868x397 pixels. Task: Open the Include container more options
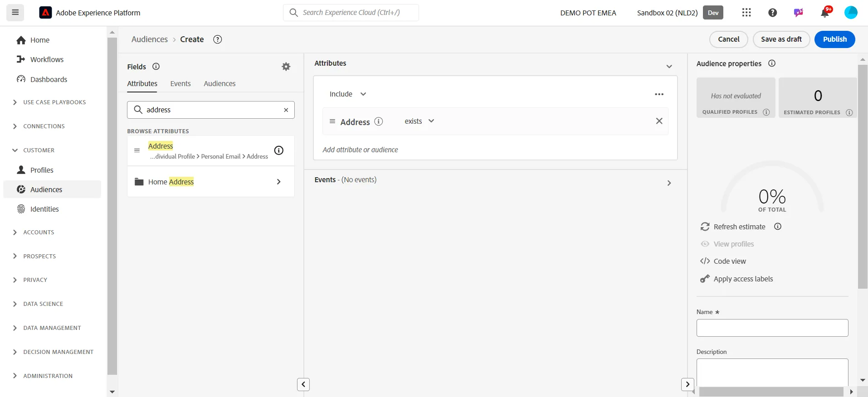click(659, 94)
